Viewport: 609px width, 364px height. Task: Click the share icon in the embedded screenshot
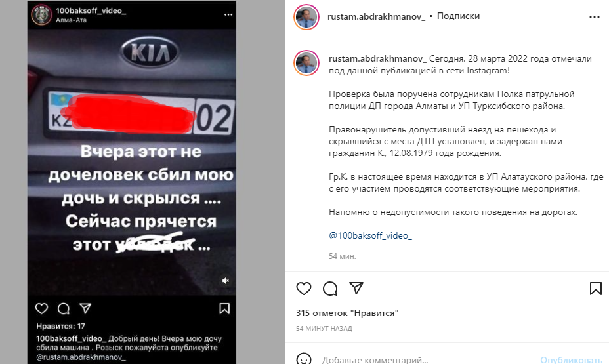[x=85, y=308]
